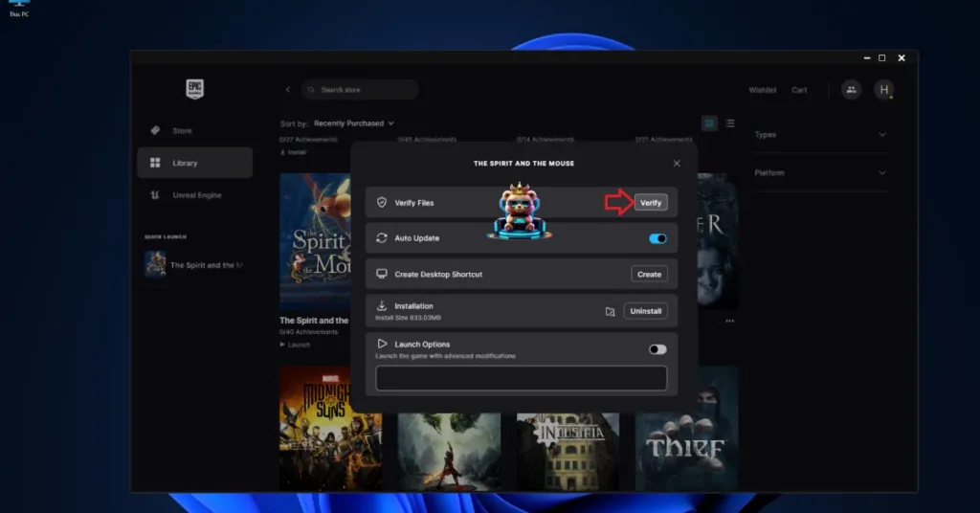Open the Industria game cover
980x513 pixels.
pos(568,451)
